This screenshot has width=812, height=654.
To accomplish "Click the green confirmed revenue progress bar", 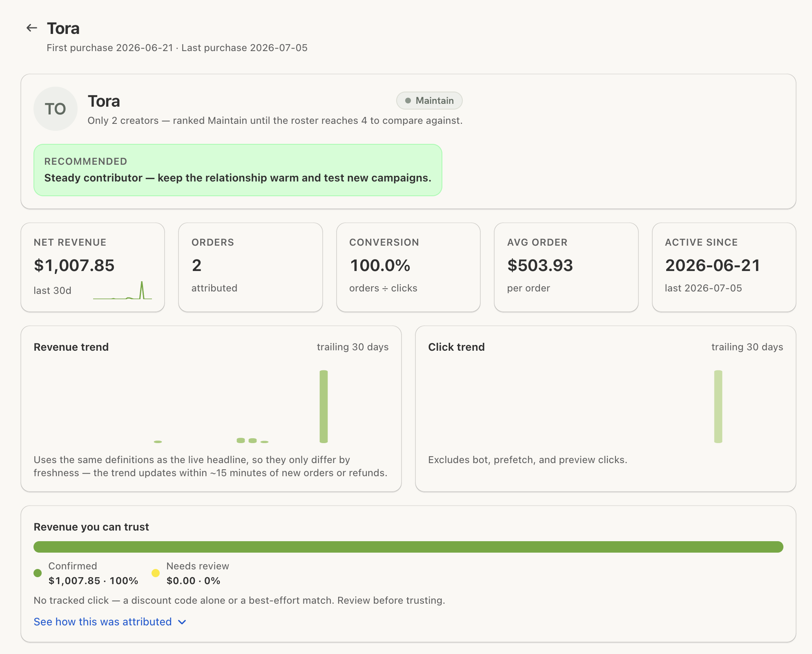I will pyautogui.click(x=408, y=547).
